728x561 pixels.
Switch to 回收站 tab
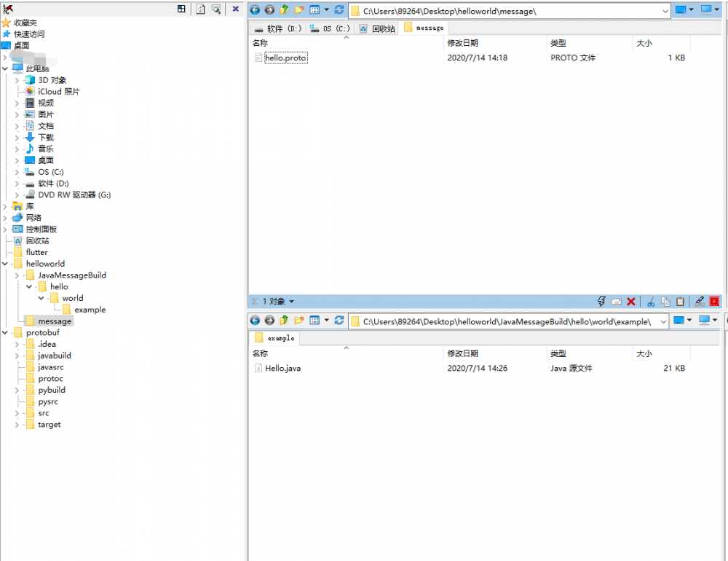tap(377, 28)
